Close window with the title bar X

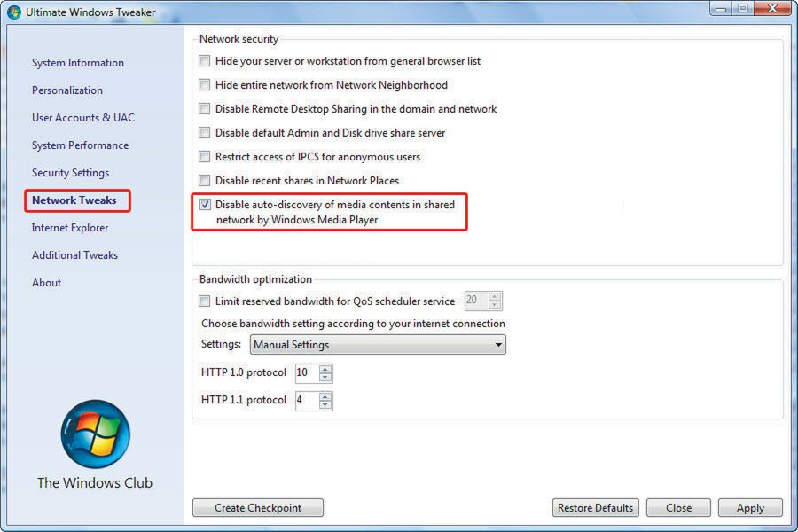click(772, 9)
